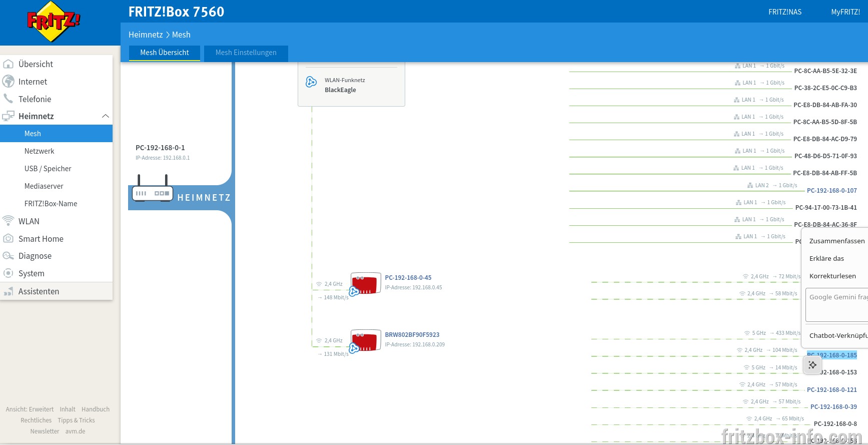The width and height of the screenshot is (868, 445).
Task: Click the Heimnetz devices icon
Action: (x=8, y=116)
